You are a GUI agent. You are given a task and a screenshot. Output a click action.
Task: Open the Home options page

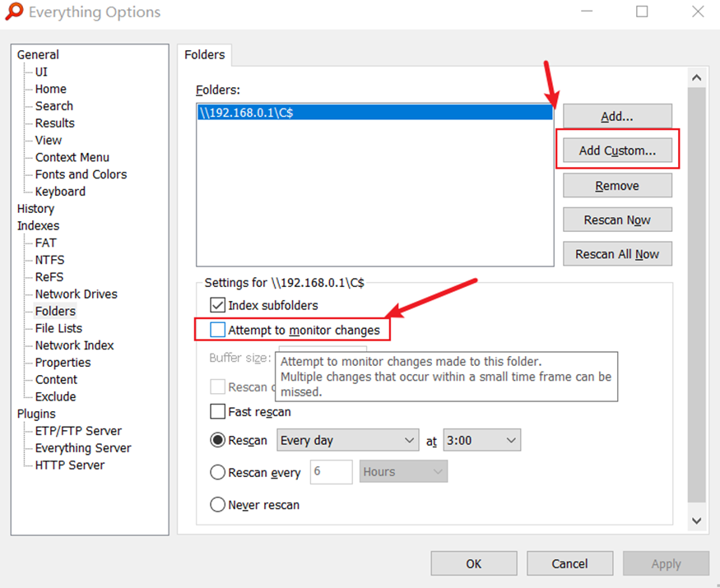pos(50,89)
